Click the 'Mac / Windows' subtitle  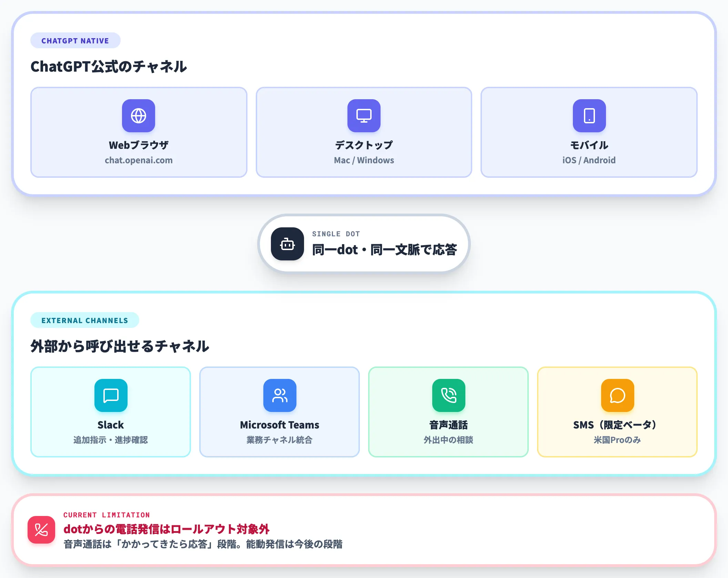click(x=364, y=160)
